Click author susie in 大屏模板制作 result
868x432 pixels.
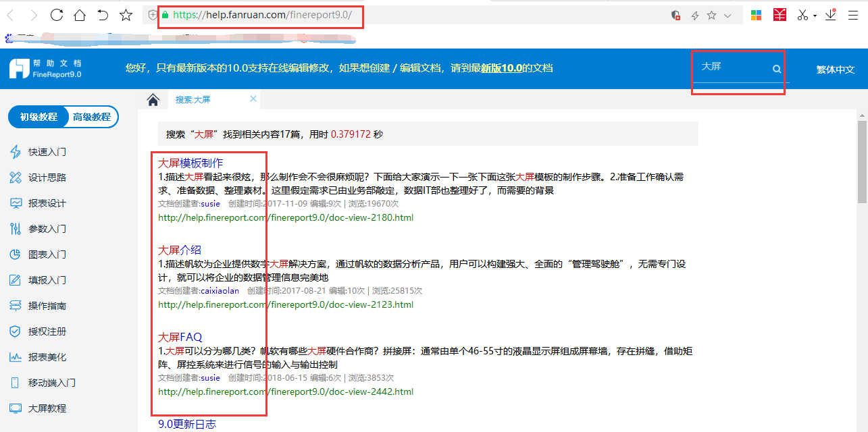coord(211,204)
